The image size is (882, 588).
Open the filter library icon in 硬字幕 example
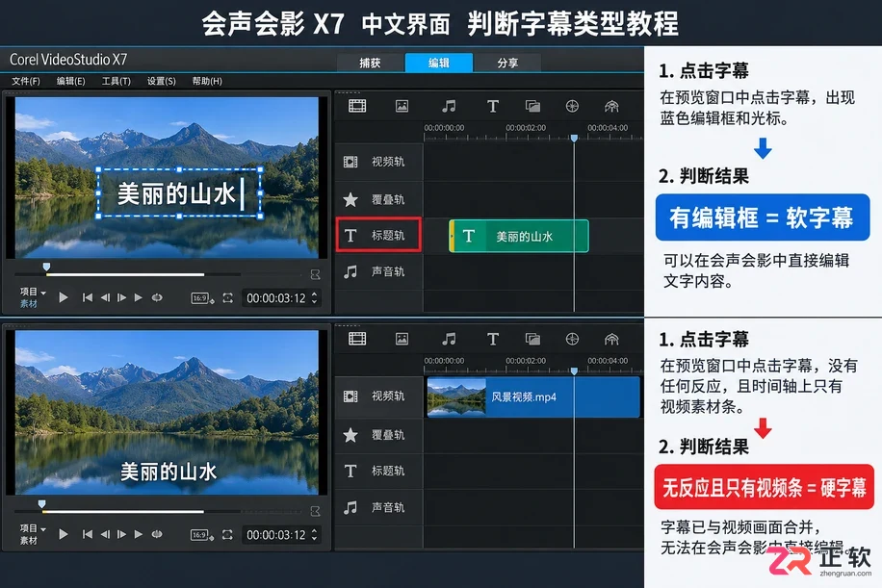click(x=572, y=339)
